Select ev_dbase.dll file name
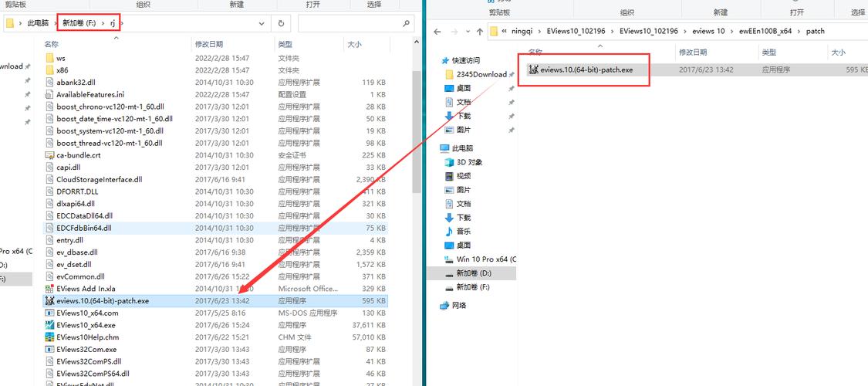Screen dimensions: 868x386 coord(76,252)
